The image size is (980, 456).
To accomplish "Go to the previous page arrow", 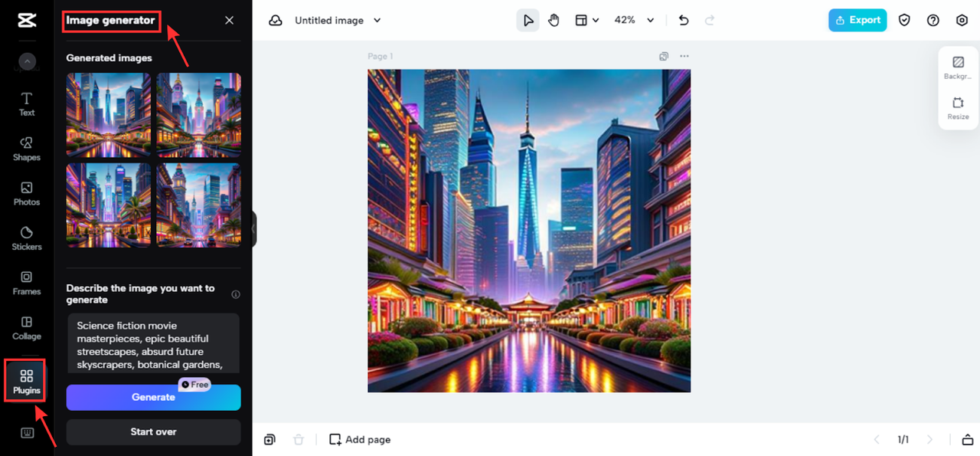I will coord(877,439).
